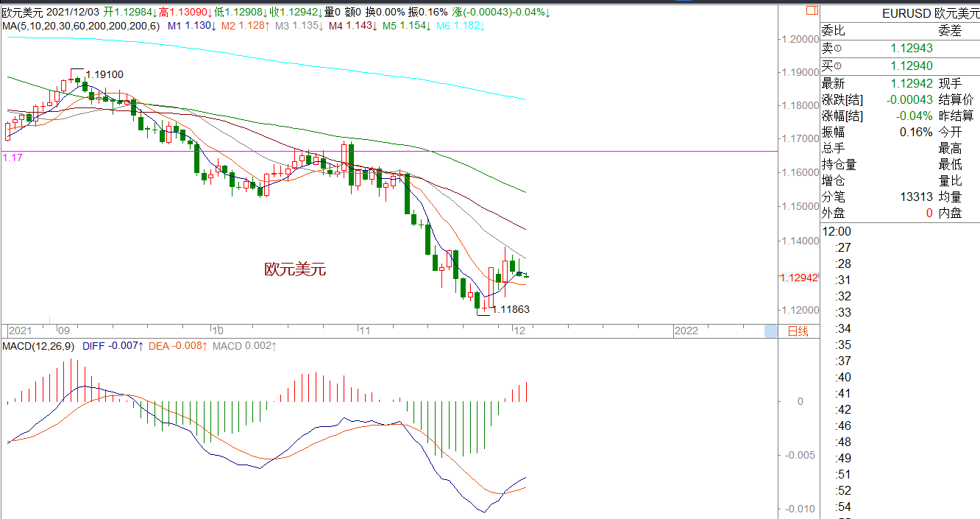Click the buy price 1.12940
The width and height of the screenshot is (980, 519).
tap(912, 66)
